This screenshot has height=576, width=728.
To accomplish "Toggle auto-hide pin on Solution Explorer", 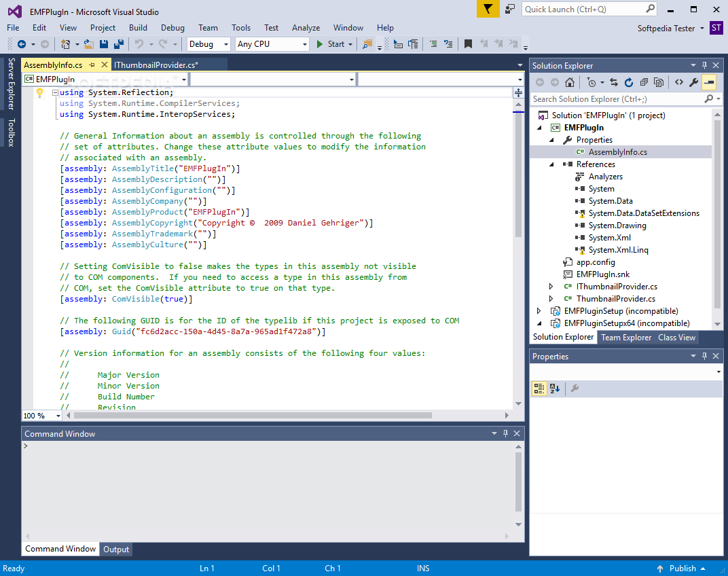I will tap(704, 65).
